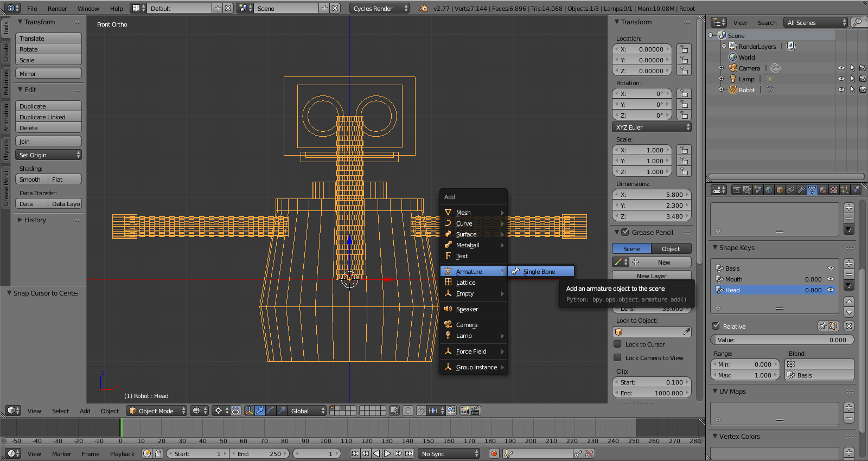Screen dimensions: 868x461
Task: Toggle the 3D manipulator axes icon
Action: pyautogui.click(x=249, y=411)
